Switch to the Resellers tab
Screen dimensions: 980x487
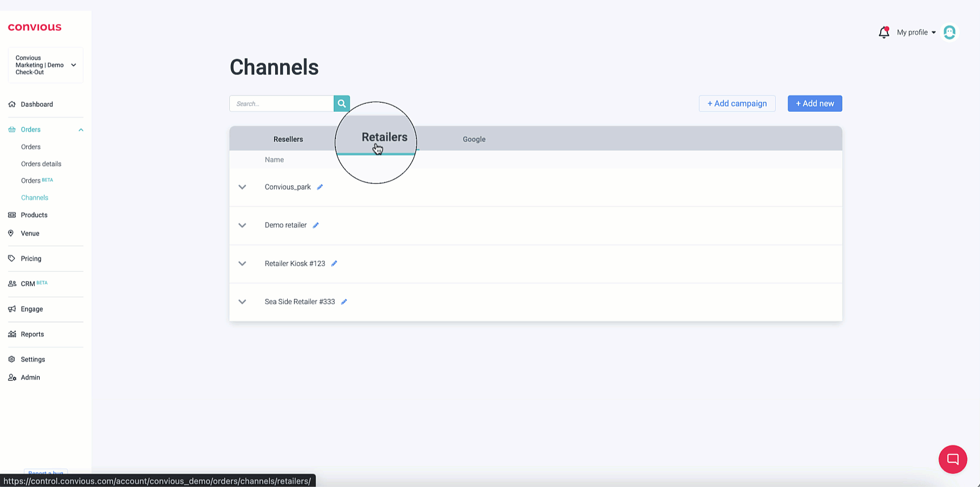coord(288,139)
